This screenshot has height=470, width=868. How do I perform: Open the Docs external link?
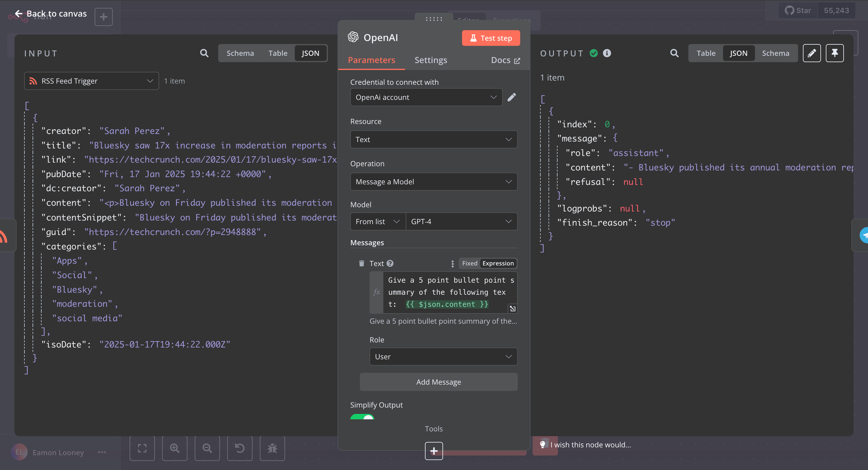pos(505,60)
